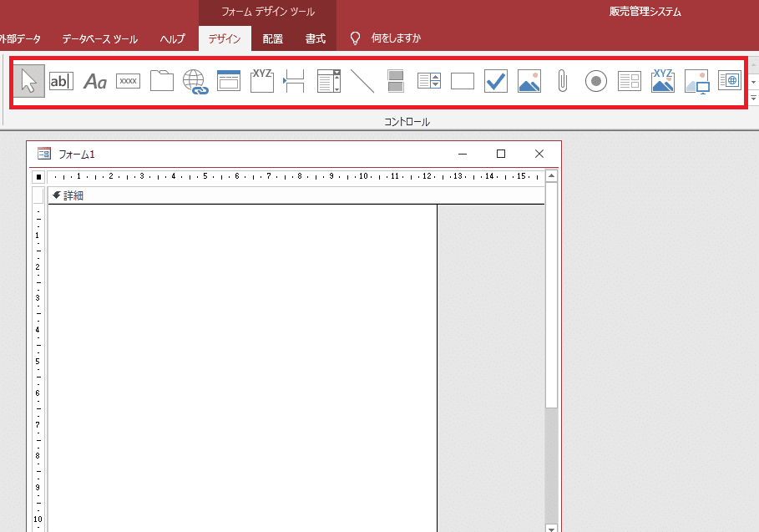
Task: Click the form vertical scrollbar up arrow
Action: tap(551, 176)
